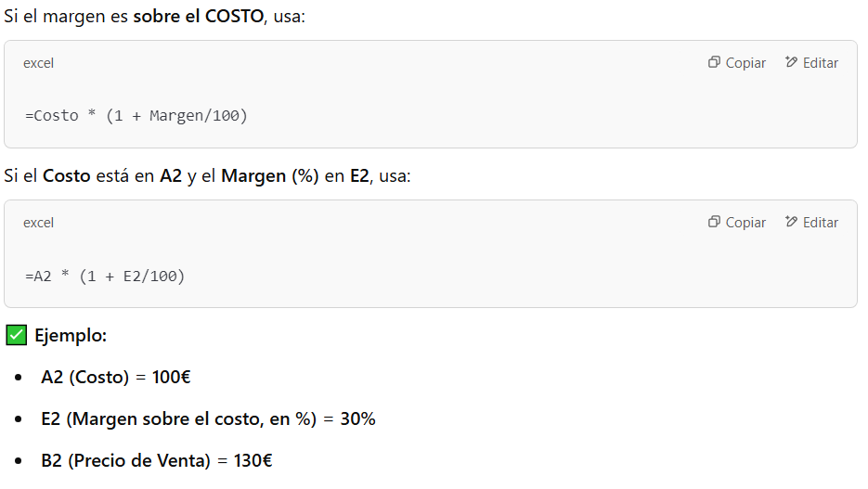Click the 'excel' label of the first code block
Screen dimensions: 868x489
click(39, 63)
